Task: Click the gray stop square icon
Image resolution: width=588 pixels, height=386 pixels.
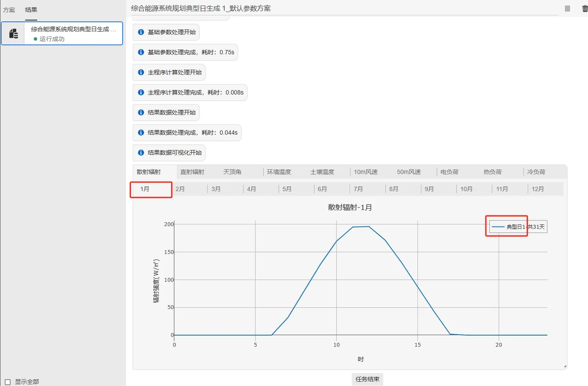Action: click(567, 9)
